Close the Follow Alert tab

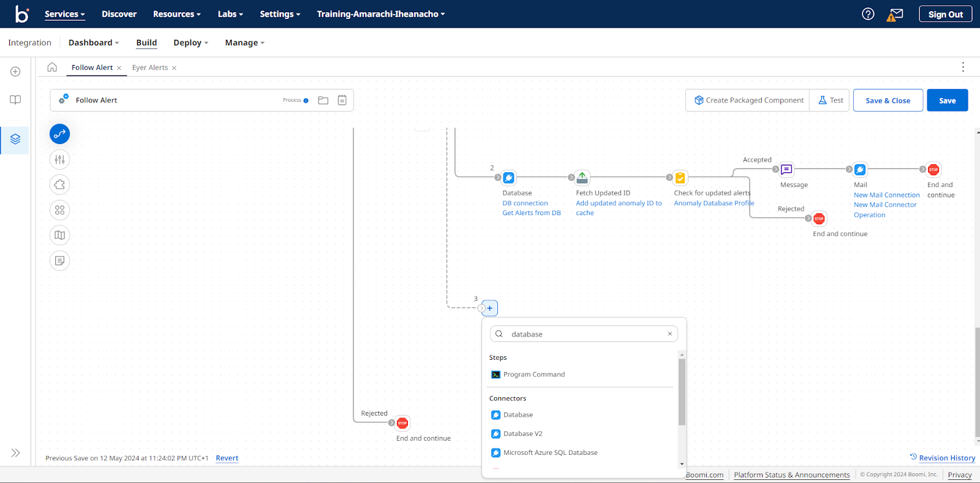[119, 68]
